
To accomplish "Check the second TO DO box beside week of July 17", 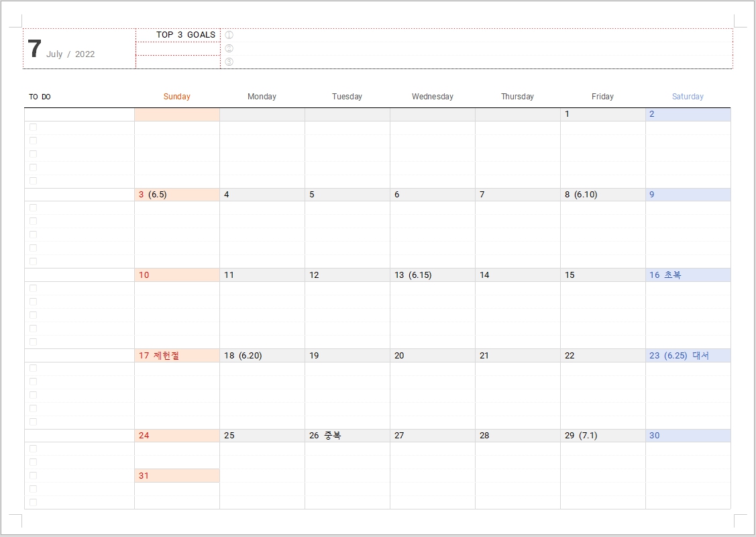I will pyautogui.click(x=34, y=382).
